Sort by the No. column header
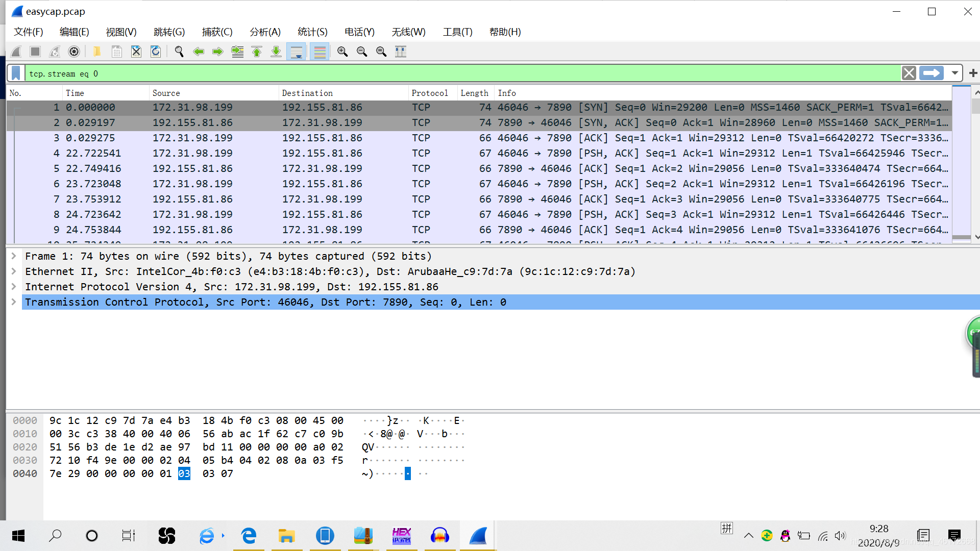980x551 pixels. [34, 93]
